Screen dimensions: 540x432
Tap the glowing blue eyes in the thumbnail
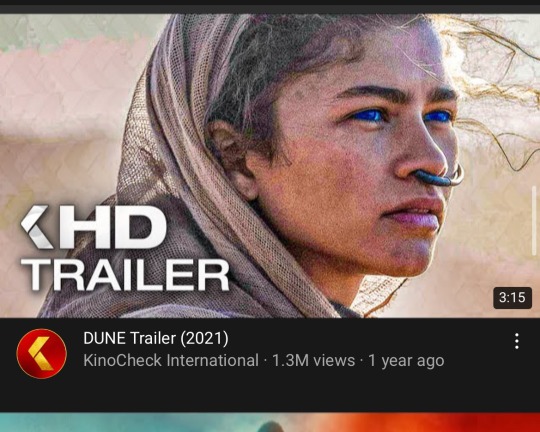pyautogui.click(x=401, y=116)
